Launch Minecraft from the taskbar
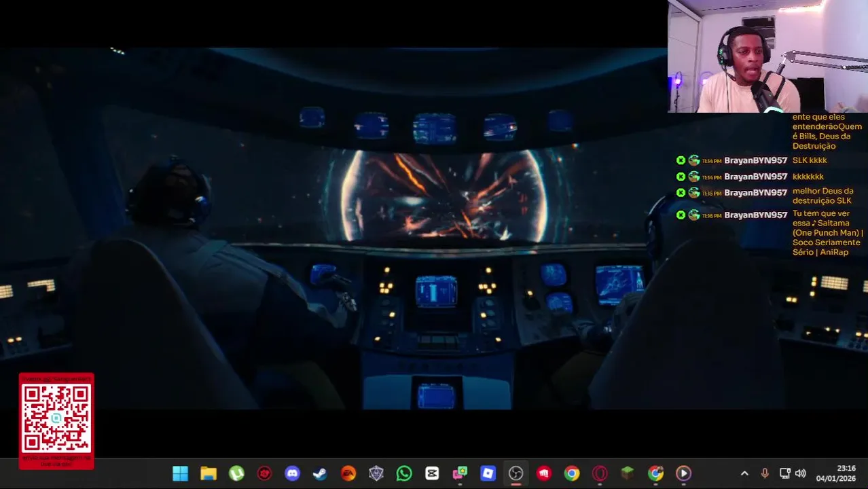The height and width of the screenshot is (489, 868). click(628, 473)
